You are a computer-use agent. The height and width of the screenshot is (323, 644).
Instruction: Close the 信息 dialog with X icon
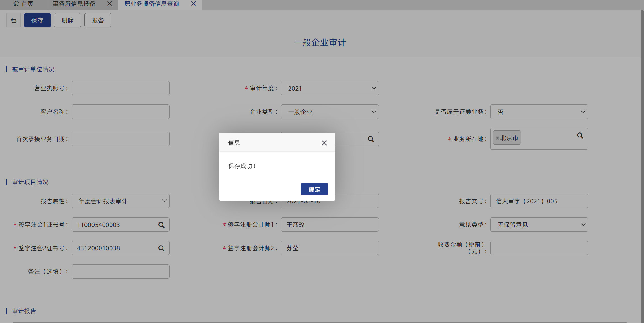[x=324, y=143]
